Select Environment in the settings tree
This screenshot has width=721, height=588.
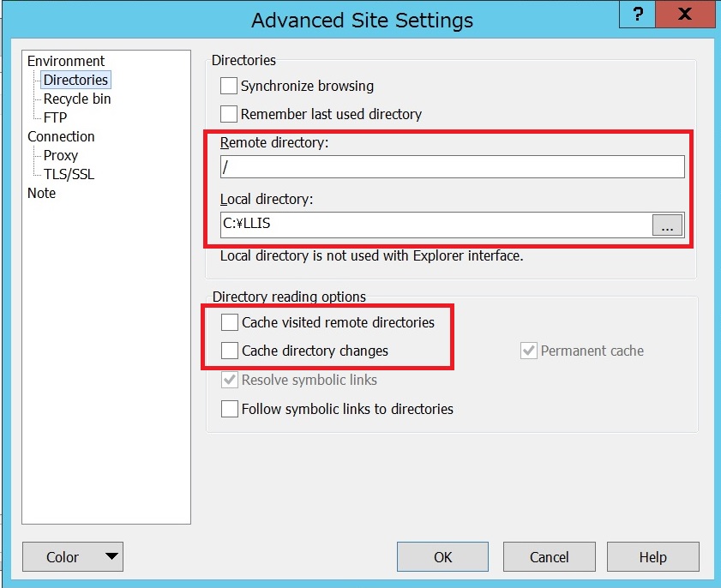[x=66, y=61]
